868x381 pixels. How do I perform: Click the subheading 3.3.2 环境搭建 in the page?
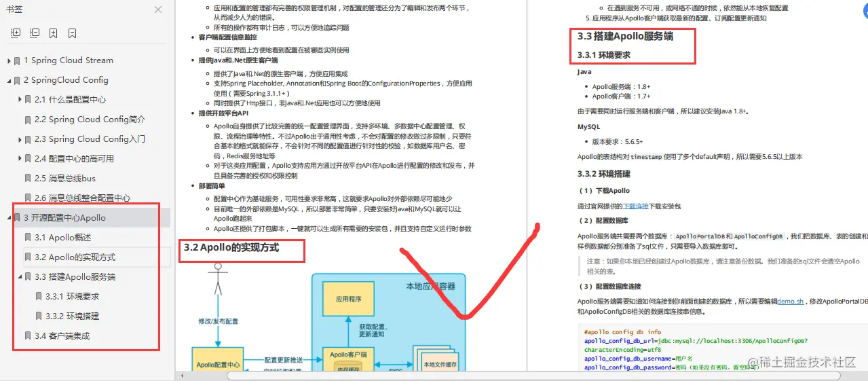(x=604, y=174)
